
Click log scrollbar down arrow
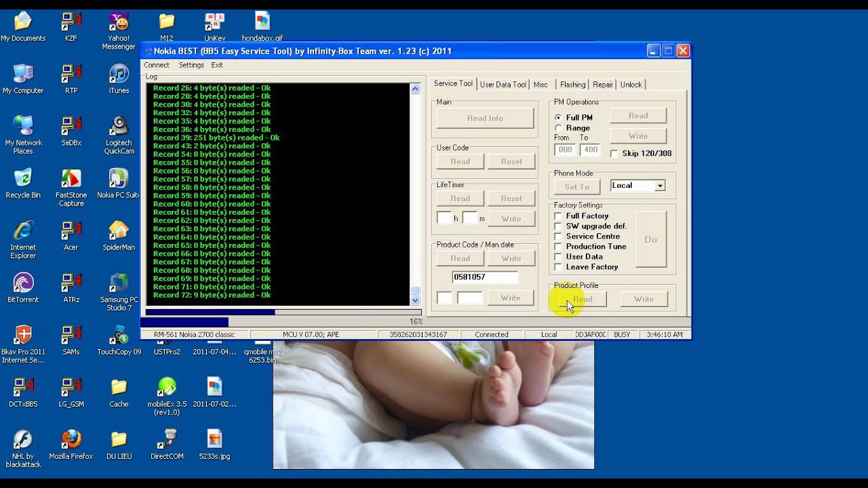(415, 300)
